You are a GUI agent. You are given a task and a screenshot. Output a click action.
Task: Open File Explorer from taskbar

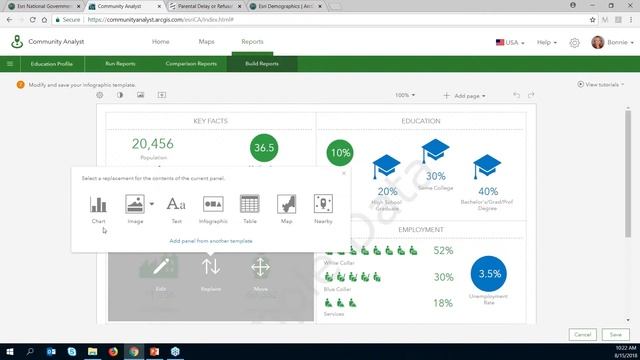point(93,351)
